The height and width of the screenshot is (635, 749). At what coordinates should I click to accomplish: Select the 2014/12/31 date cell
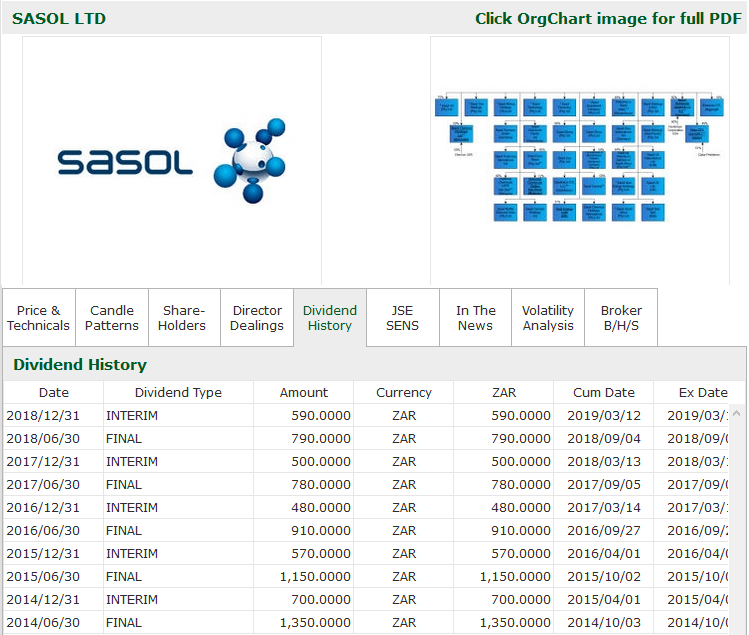[x=54, y=599]
